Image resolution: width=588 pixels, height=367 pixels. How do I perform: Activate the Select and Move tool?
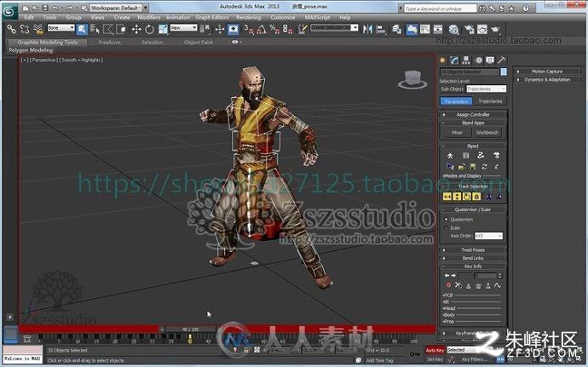[136, 29]
